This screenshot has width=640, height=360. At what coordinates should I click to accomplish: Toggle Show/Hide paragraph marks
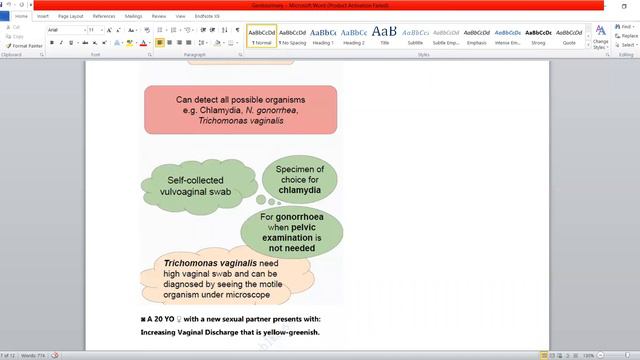tap(238, 30)
